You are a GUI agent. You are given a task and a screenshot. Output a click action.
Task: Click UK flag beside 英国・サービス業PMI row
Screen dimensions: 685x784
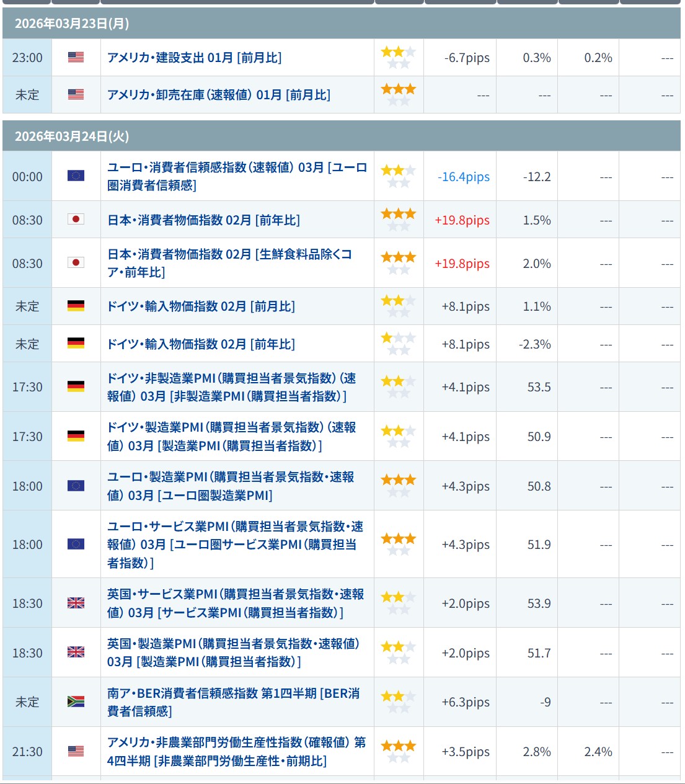pyautogui.click(x=76, y=603)
